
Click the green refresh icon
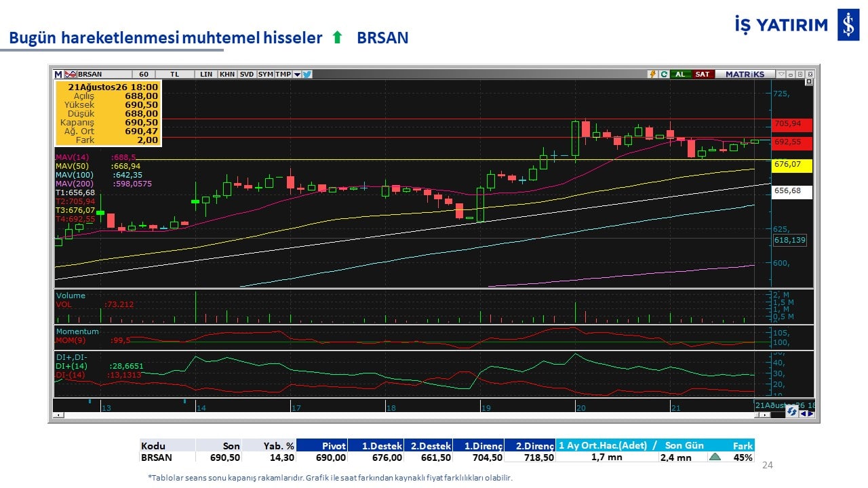[664, 75]
